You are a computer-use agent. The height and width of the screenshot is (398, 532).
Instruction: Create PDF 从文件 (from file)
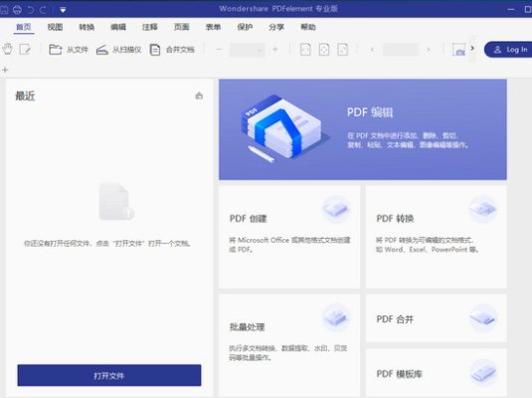coord(69,50)
